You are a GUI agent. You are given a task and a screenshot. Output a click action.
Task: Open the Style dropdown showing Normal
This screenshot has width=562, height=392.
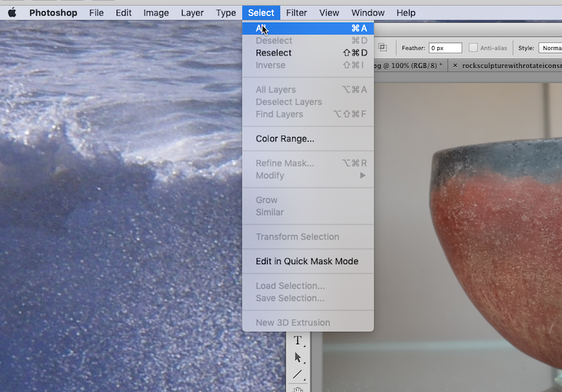pyautogui.click(x=550, y=48)
